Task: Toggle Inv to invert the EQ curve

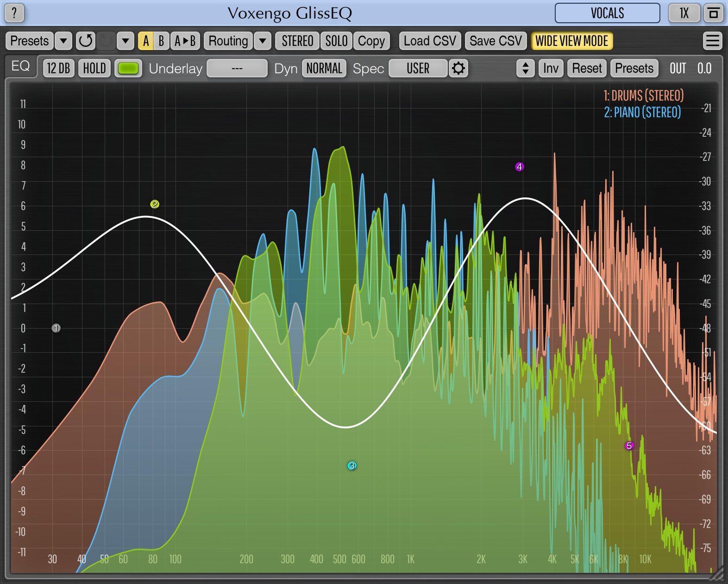Action: coord(551,69)
